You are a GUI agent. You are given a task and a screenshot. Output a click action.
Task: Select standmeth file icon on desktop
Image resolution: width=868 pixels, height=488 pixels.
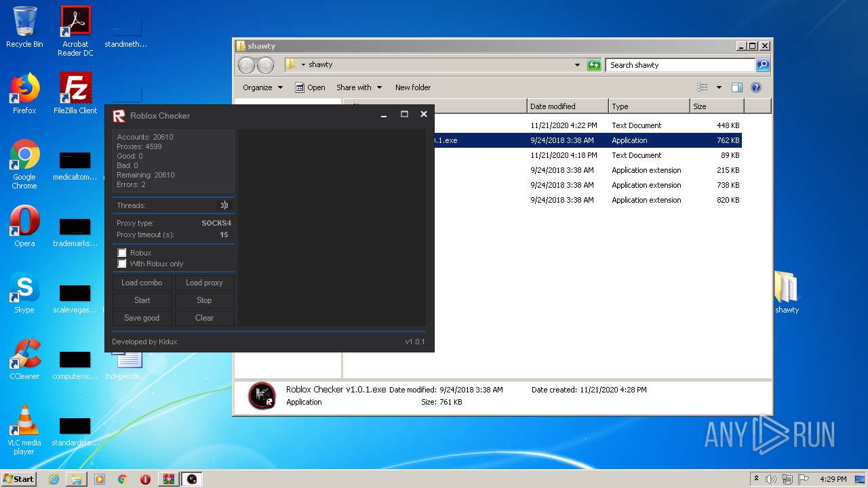[125, 31]
